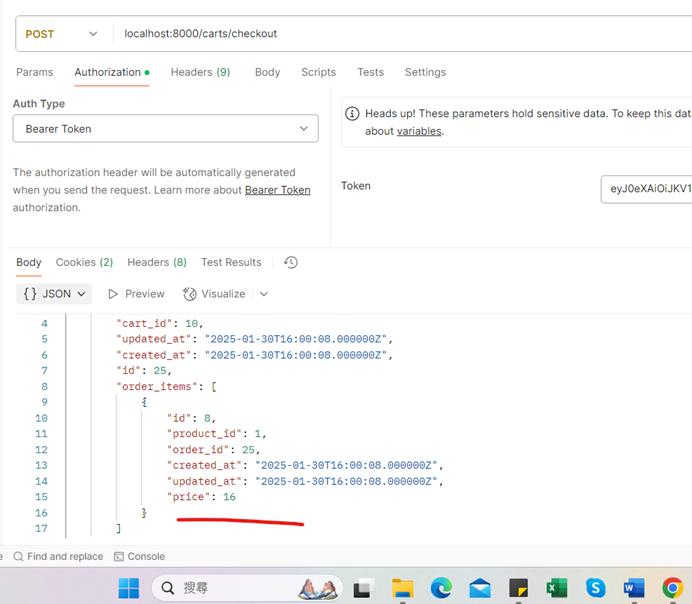Click the "order_id": 25 line

pyautogui.click(x=214, y=450)
